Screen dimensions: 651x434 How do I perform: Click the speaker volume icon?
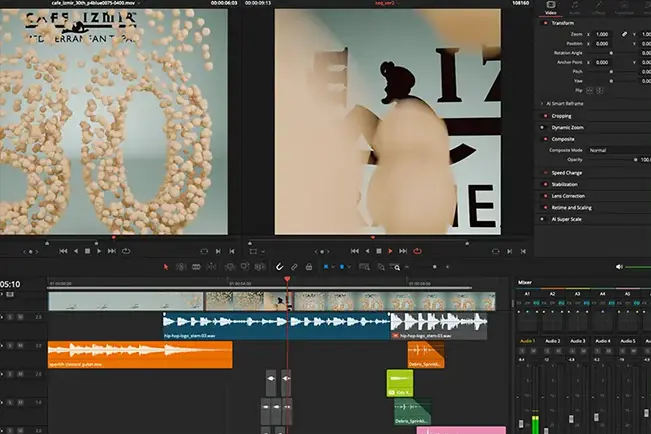point(619,267)
